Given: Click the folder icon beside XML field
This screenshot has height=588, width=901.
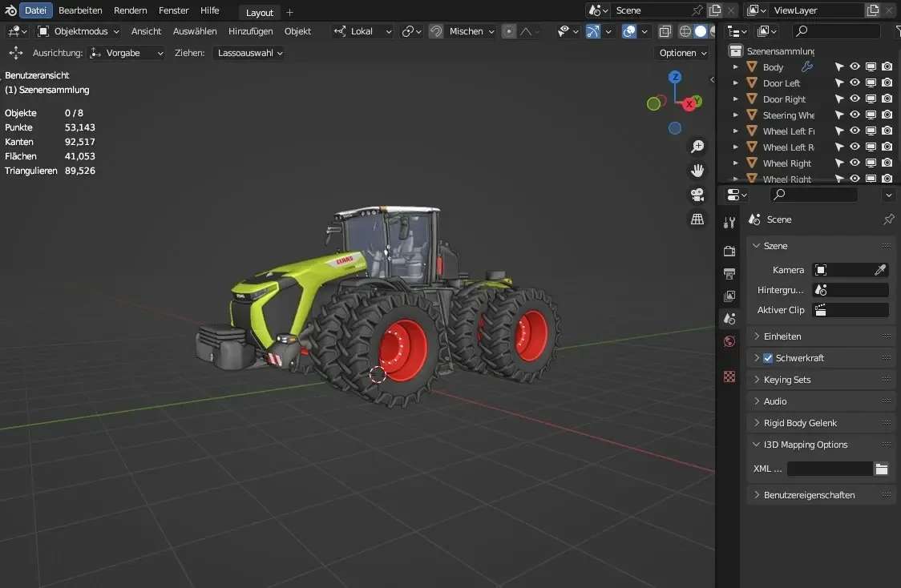Looking at the screenshot, I should pos(882,469).
